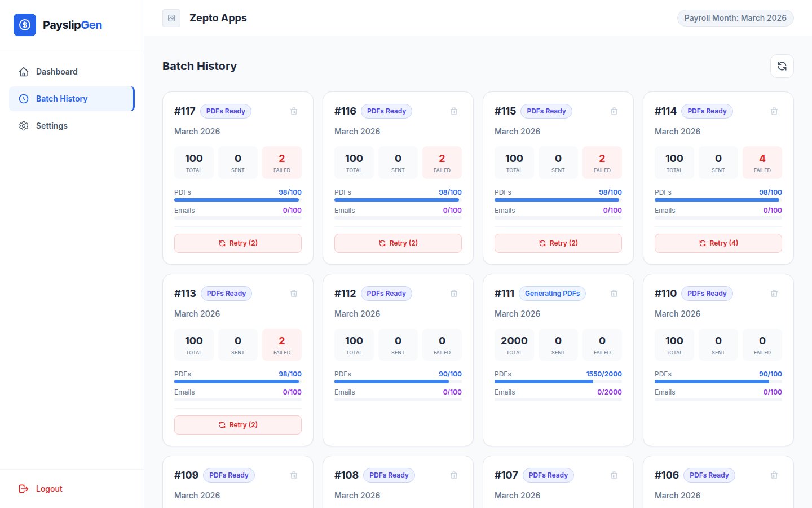This screenshot has height=508, width=812.
Task: Select Batch History in the sidebar
Action: [x=72, y=99]
